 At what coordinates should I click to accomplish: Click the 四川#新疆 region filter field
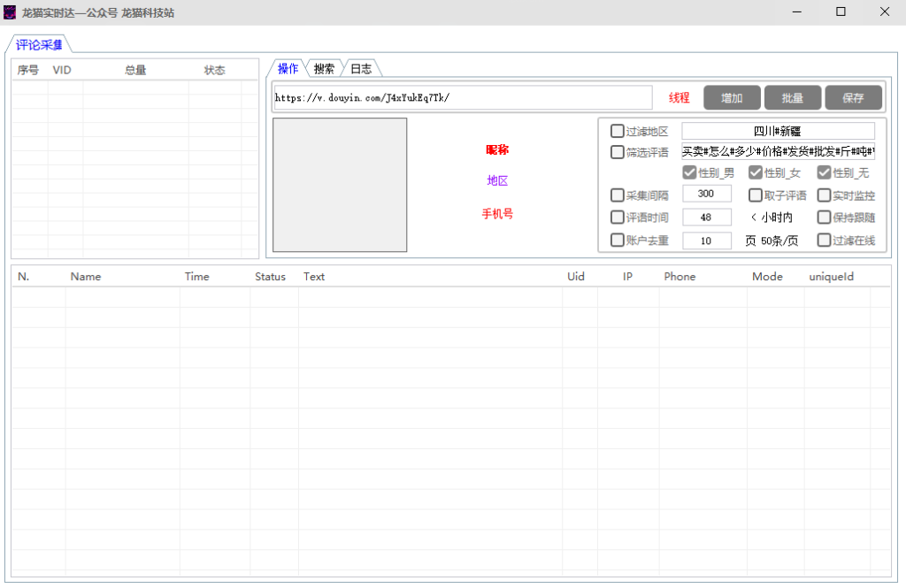(x=778, y=131)
